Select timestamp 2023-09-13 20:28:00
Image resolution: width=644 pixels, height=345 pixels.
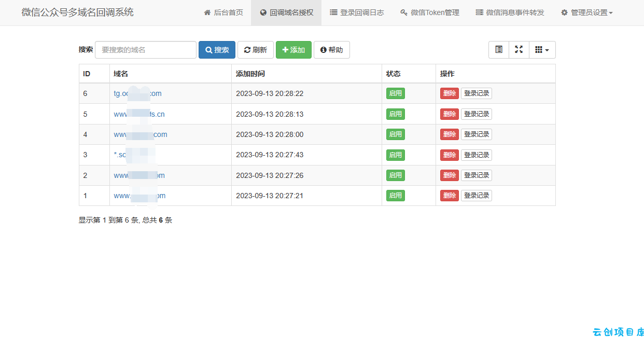click(270, 134)
